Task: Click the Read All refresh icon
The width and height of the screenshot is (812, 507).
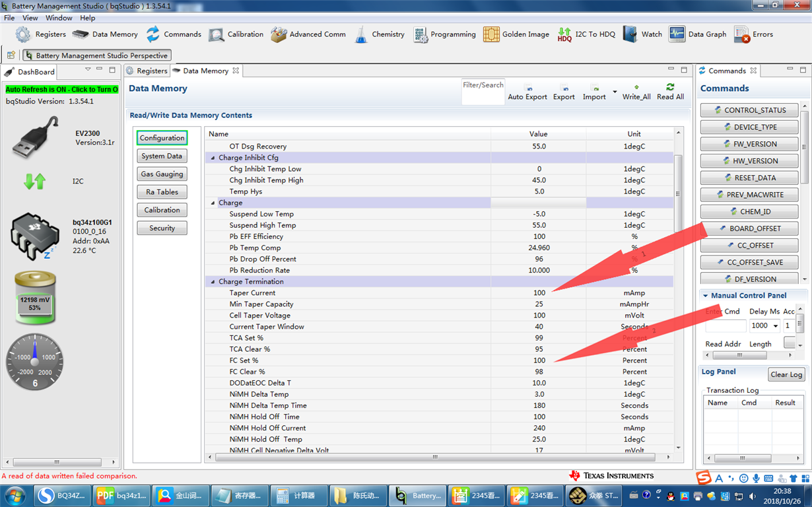Action: [x=670, y=87]
